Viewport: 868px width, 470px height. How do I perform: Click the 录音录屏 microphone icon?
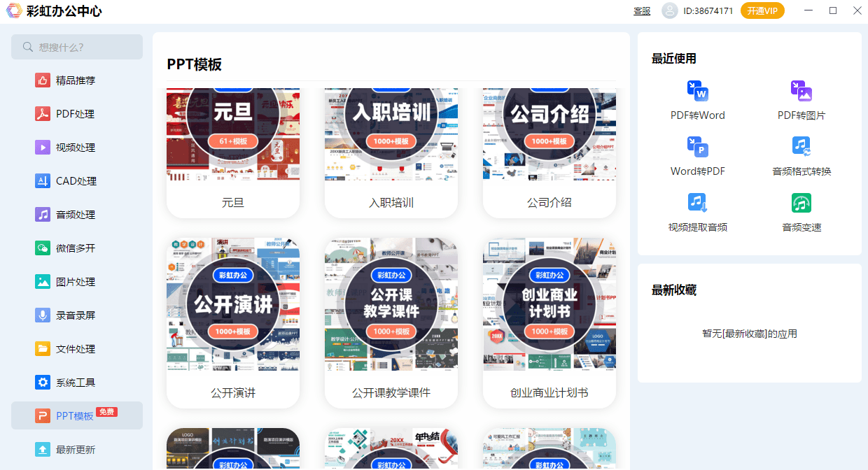(43, 315)
